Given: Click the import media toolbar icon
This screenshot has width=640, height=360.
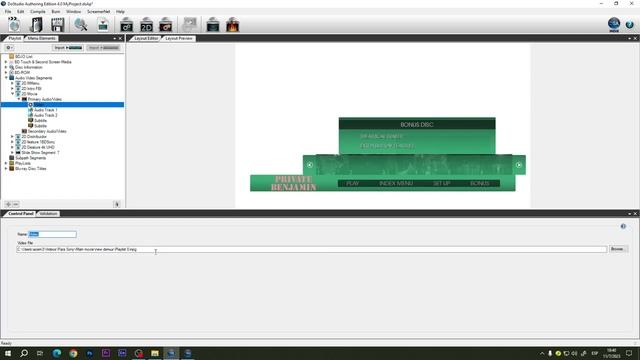Looking at the screenshot, I should click(103, 24).
